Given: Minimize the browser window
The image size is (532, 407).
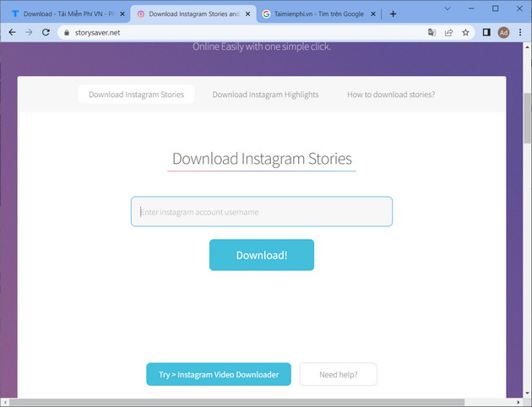Looking at the screenshot, I should tap(471, 8).
